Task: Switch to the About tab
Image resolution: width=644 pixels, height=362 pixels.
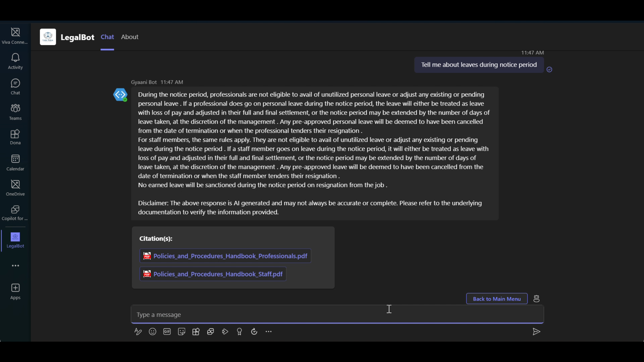Action: pyautogui.click(x=130, y=37)
